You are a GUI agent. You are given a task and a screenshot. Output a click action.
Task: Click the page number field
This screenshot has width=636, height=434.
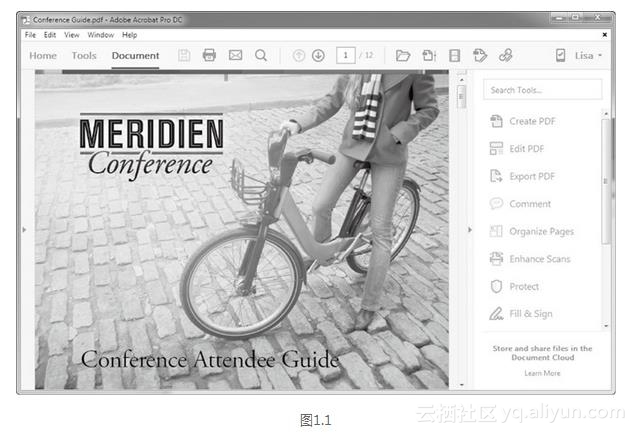(x=346, y=55)
